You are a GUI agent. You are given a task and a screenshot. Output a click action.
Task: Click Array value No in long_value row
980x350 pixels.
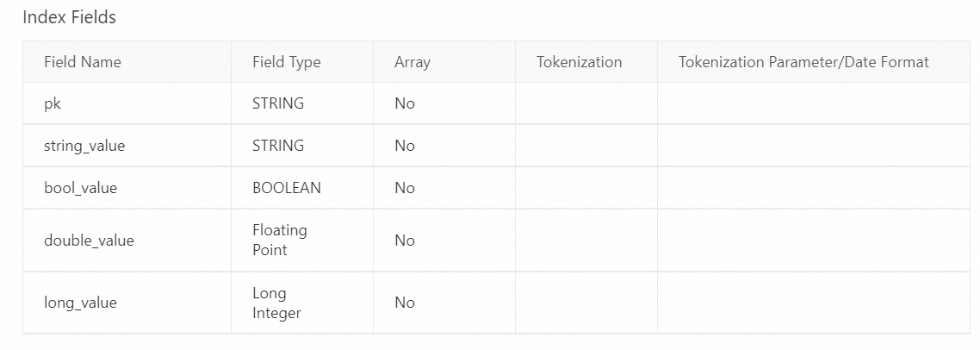(405, 303)
